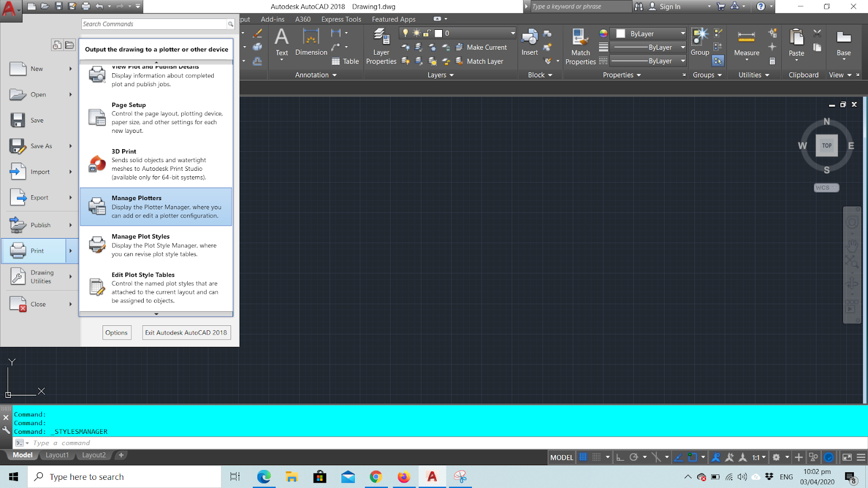868x488 pixels.
Task: Open the Featured Apps ribbon tab
Action: [x=394, y=19]
